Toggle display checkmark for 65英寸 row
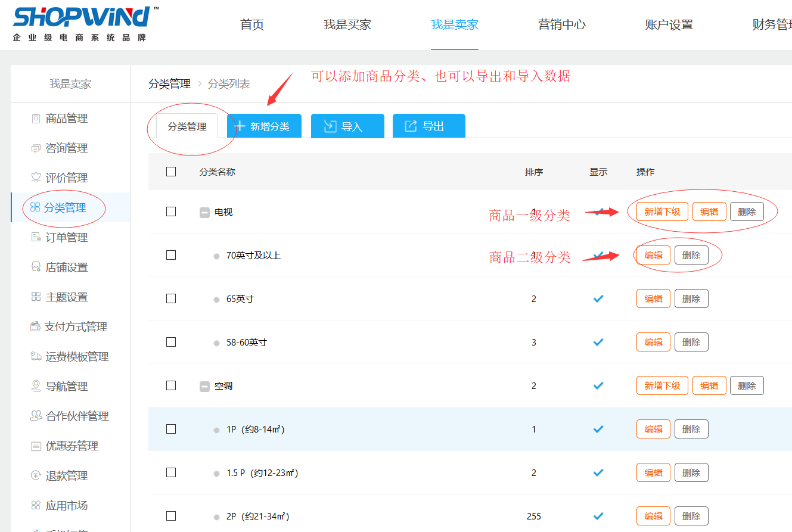 [598, 298]
